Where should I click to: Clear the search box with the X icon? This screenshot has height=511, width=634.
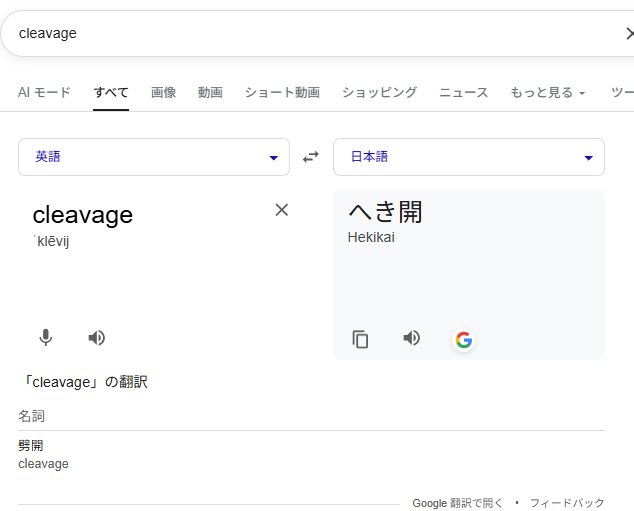(626, 33)
